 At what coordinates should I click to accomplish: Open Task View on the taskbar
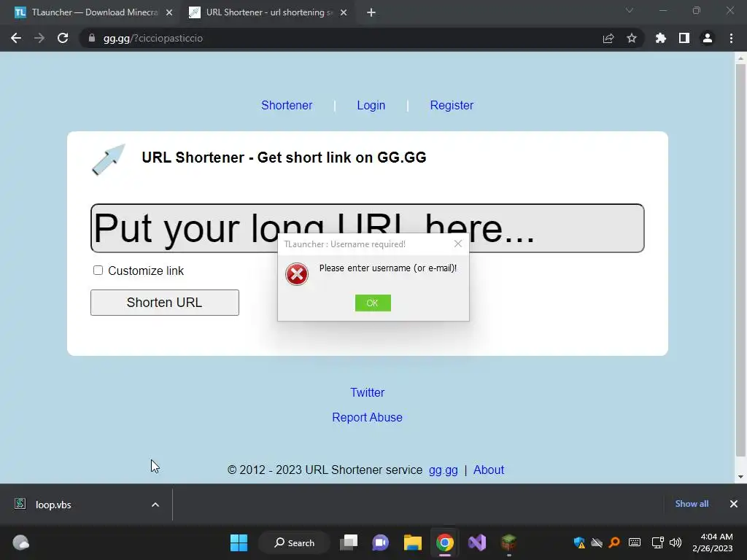point(349,542)
